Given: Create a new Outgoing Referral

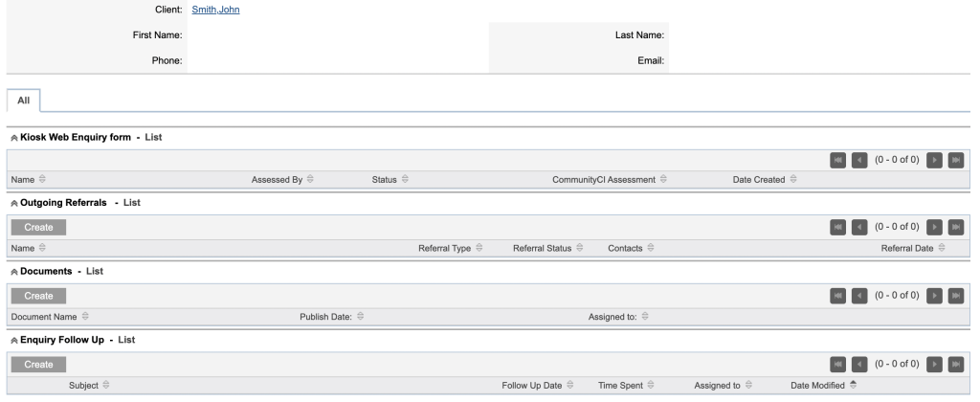Looking at the screenshot, I should [x=38, y=228].
